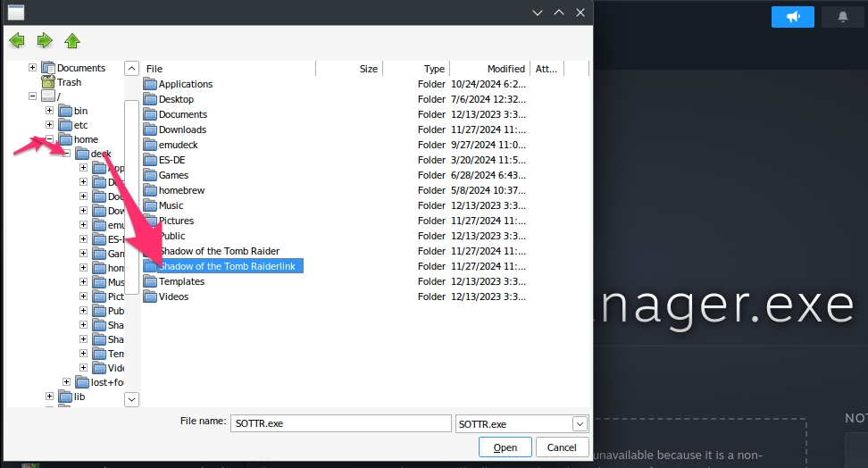Click the Cancel button
This screenshot has width=868, height=468.
coord(562,447)
